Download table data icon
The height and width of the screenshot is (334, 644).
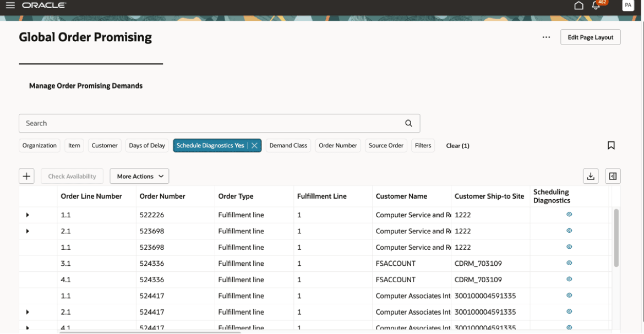coord(591,176)
